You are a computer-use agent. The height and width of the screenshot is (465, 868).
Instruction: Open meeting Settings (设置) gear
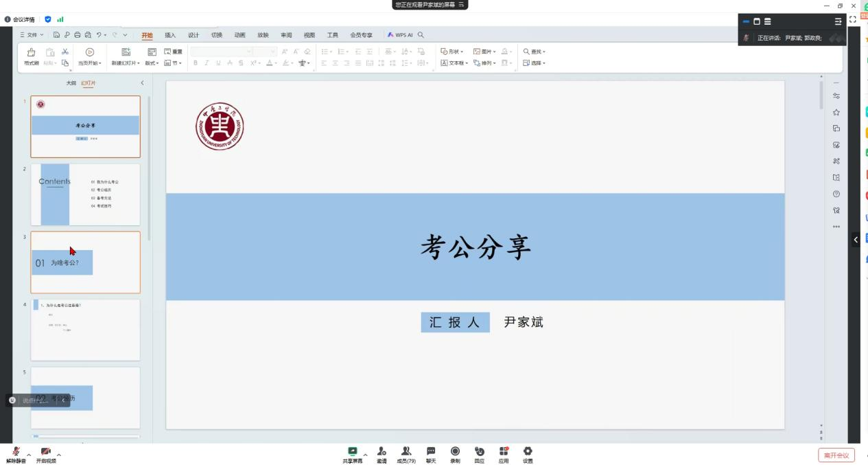tap(528, 451)
